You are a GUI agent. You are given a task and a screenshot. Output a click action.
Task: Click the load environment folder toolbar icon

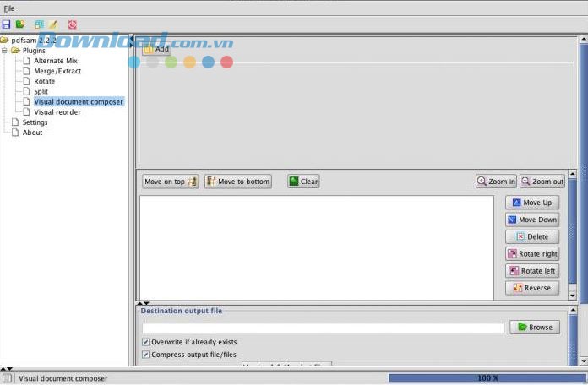coord(20,24)
